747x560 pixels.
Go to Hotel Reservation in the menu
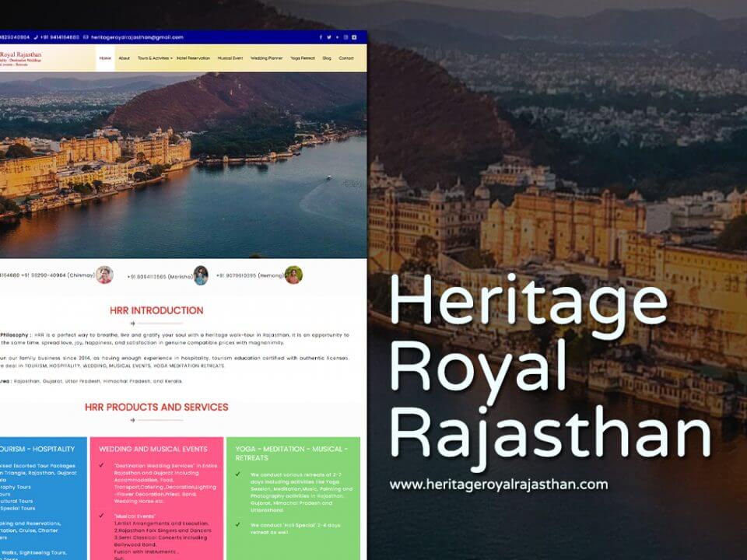[193, 58]
